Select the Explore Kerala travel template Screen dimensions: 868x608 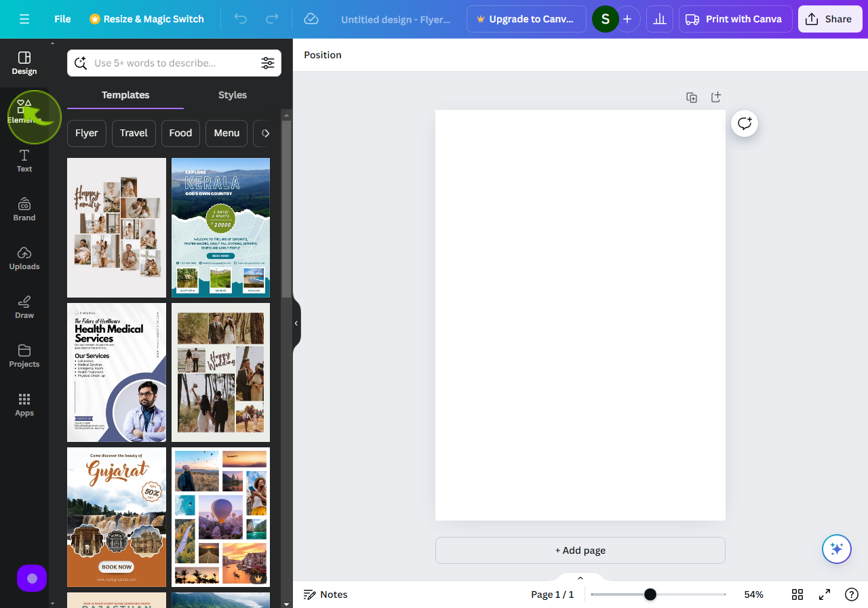[221, 228]
